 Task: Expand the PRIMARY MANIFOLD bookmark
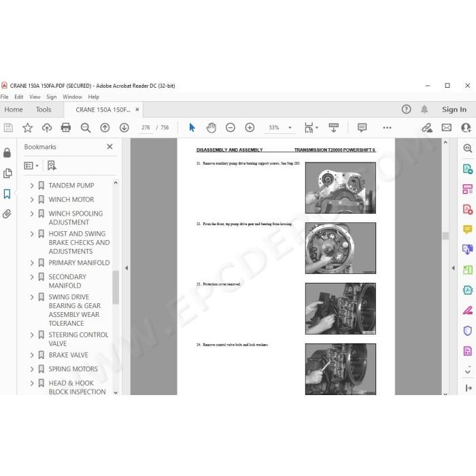tap(32, 262)
